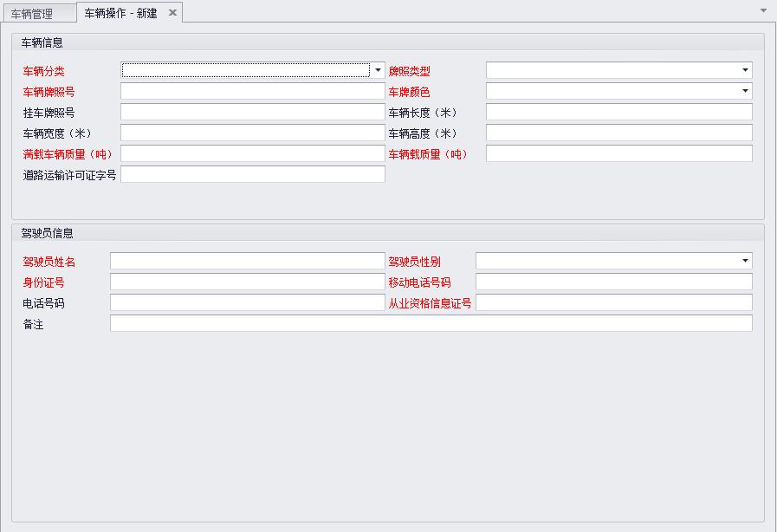Focus the 驾驶员姓名 input box

click(x=247, y=261)
